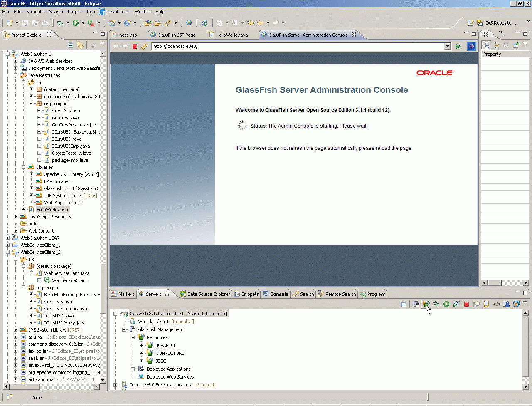
Task: Toggle Link with Editor in Project Explorer
Action: point(80,45)
